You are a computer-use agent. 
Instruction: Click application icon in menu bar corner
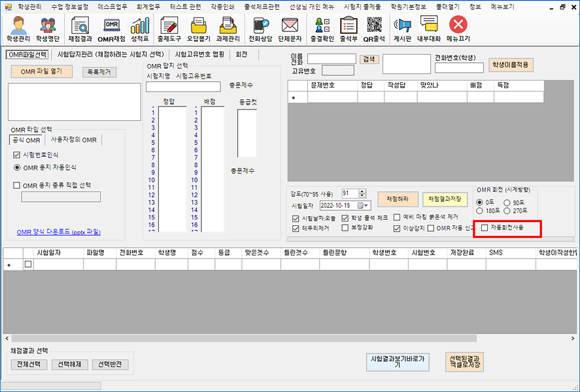pos(8,7)
